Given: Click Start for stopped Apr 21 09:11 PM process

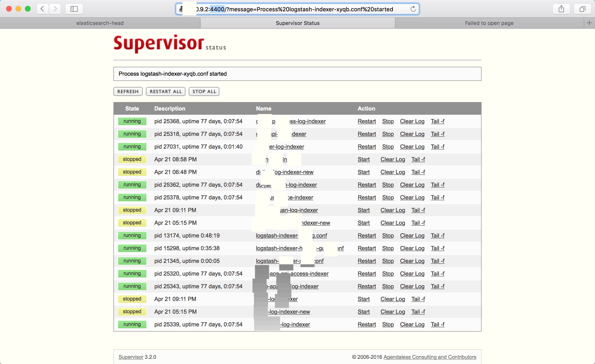Looking at the screenshot, I should [363, 210].
